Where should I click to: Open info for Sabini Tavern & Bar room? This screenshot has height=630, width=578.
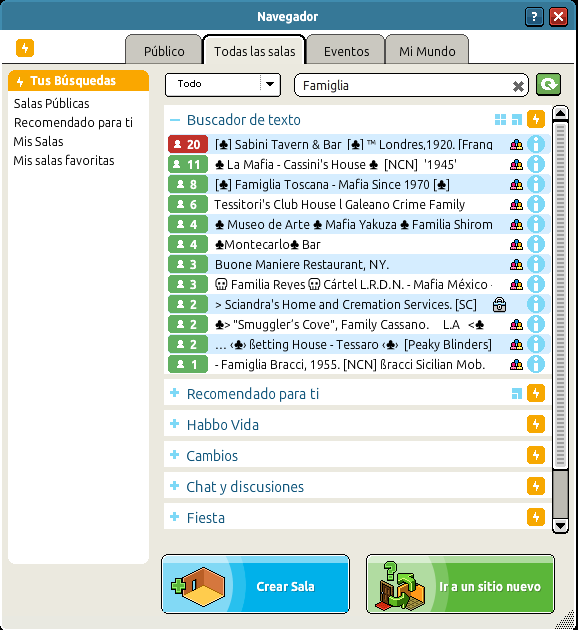(536, 144)
